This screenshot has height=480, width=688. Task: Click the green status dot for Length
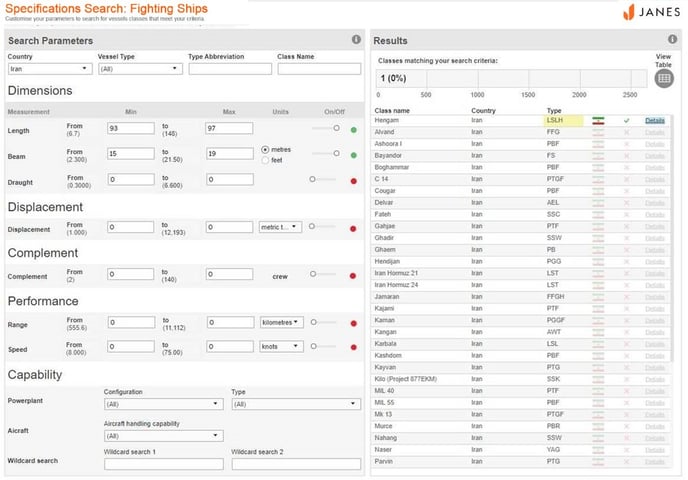(354, 128)
